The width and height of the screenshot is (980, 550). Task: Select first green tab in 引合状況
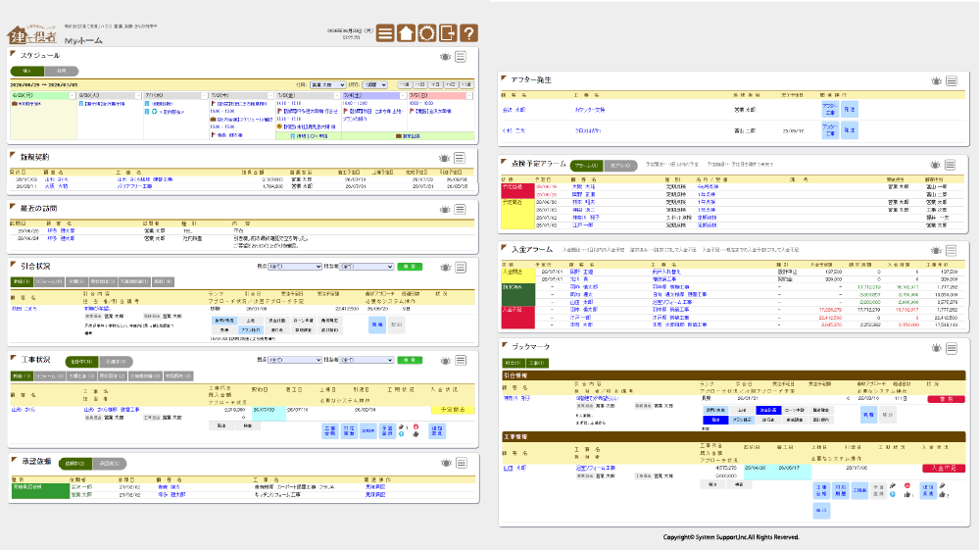(x=22, y=282)
